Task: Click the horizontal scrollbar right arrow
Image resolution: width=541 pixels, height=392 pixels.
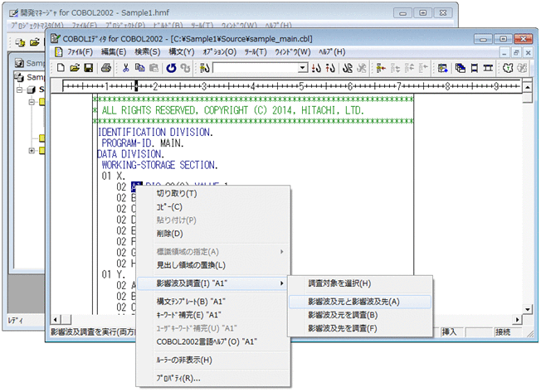Action: coord(517,319)
